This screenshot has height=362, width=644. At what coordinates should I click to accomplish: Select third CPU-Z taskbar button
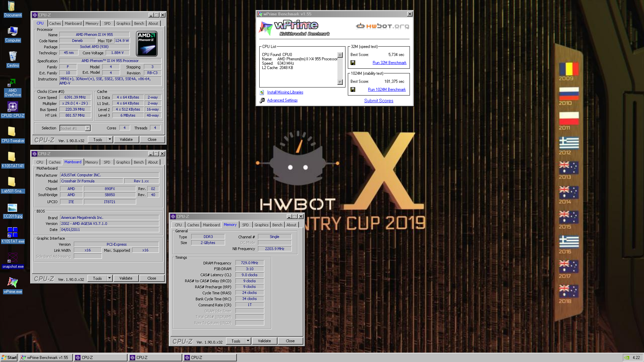point(210,358)
